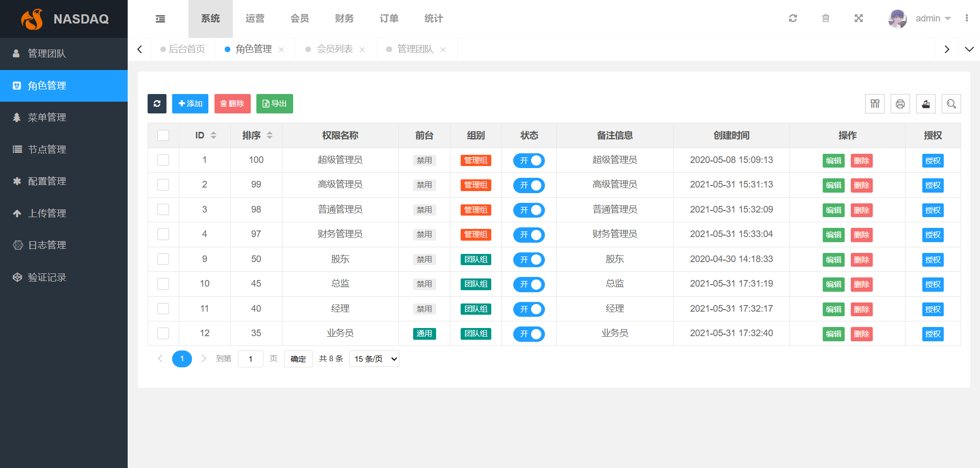
Task: Expand the tab options chevron at far right
Action: pos(969,49)
